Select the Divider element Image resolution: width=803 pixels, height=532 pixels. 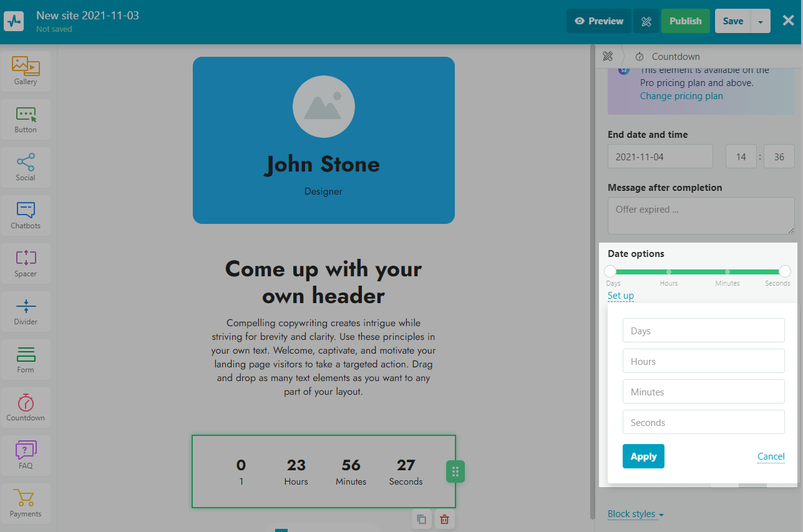tap(26, 311)
